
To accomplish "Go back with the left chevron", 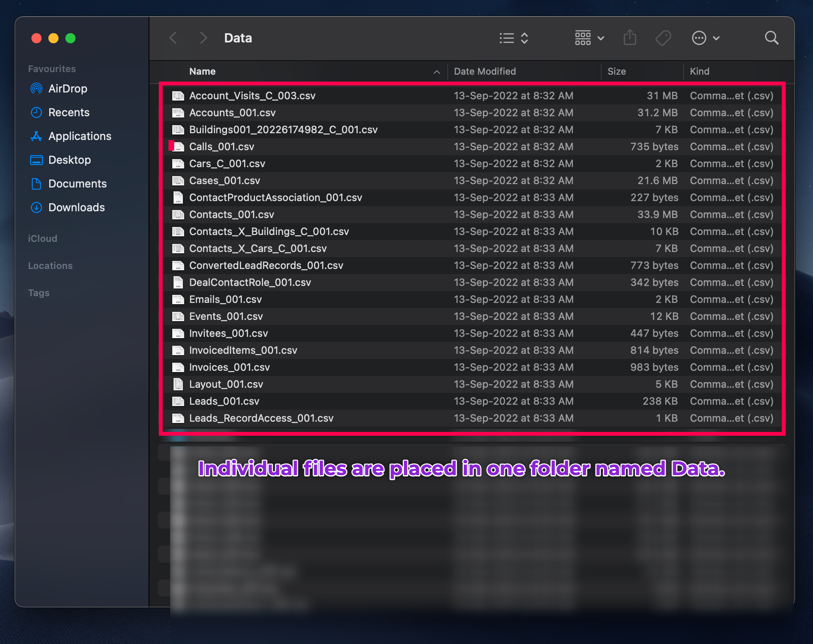I will coord(173,38).
